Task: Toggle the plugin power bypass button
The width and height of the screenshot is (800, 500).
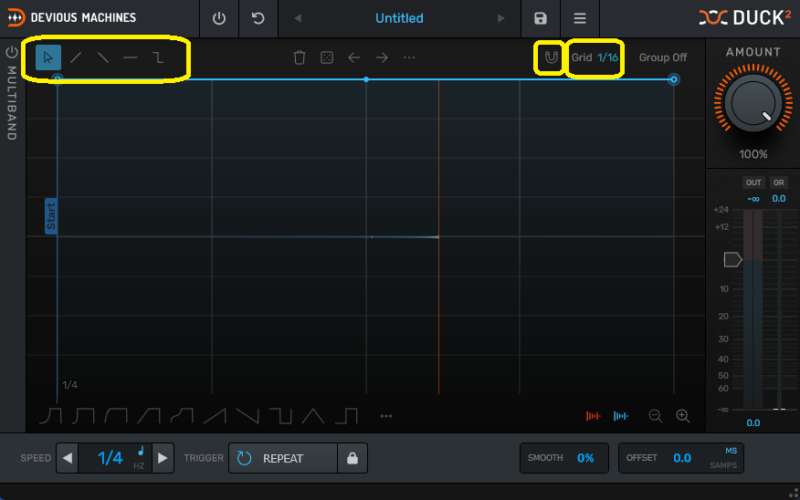Action: coord(219,18)
